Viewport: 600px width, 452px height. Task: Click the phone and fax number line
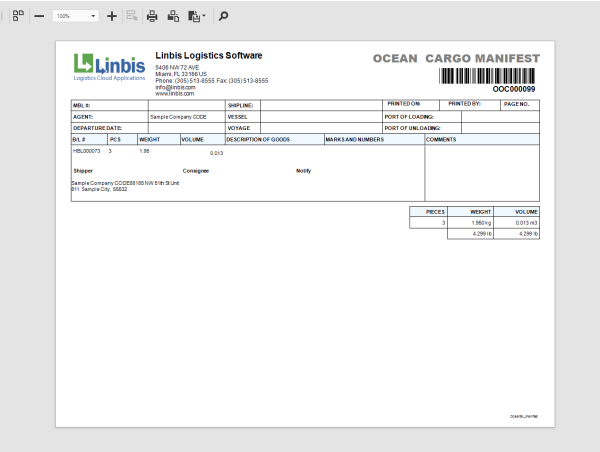pyautogui.click(x=212, y=81)
